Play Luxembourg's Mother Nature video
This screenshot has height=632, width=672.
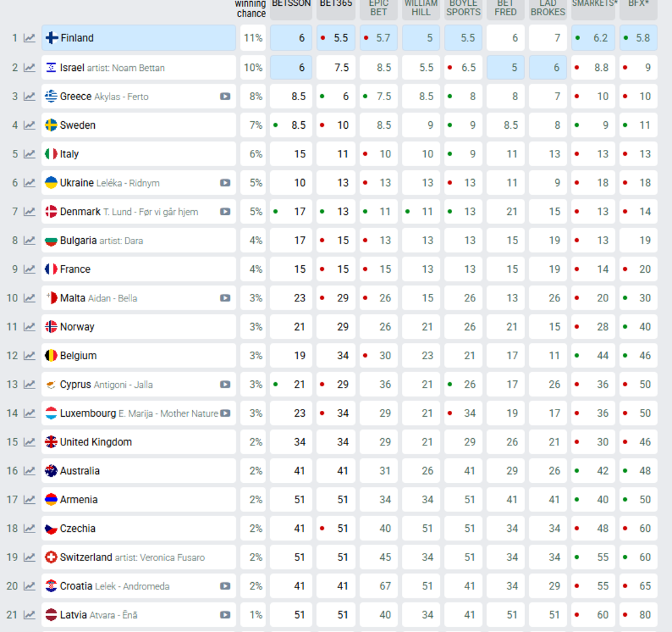point(225,413)
